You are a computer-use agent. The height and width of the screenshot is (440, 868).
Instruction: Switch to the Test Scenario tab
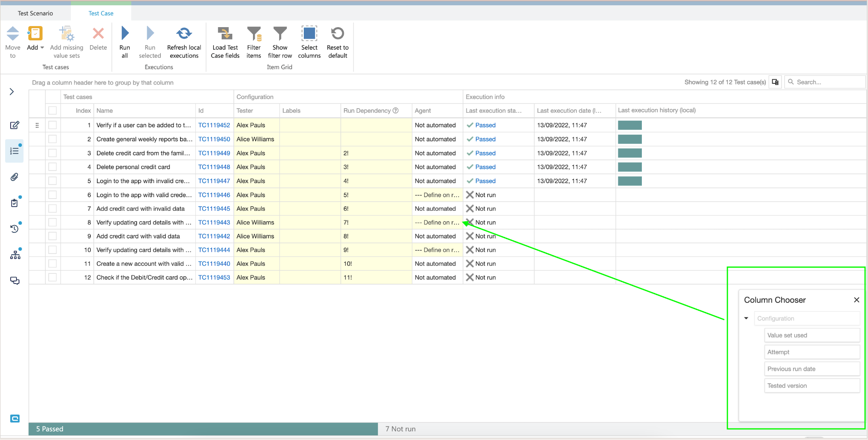pyautogui.click(x=35, y=13)
